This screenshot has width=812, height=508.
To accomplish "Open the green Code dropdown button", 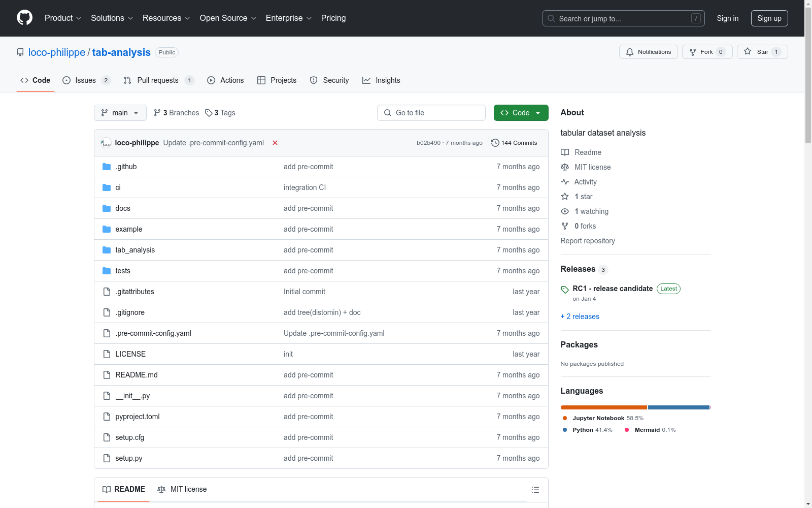I will pyautogui.click(x=521, y=113).
